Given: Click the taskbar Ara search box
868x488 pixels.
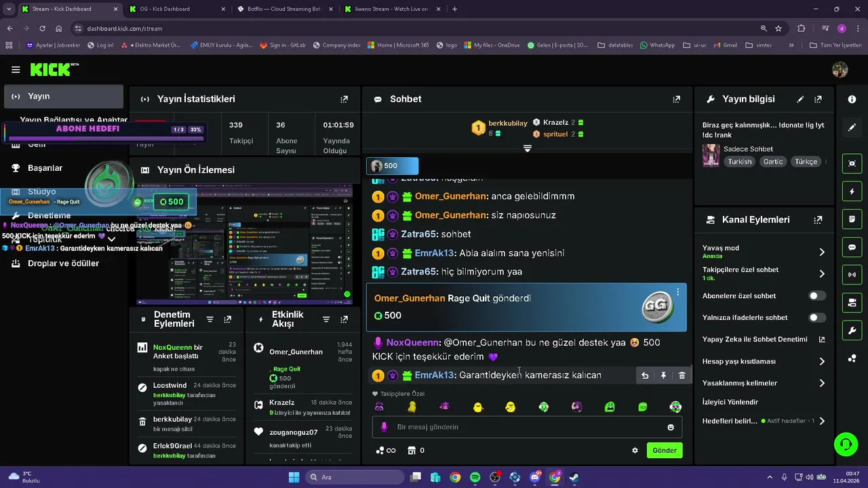Looking at the screenshot, I should (355, 477).
